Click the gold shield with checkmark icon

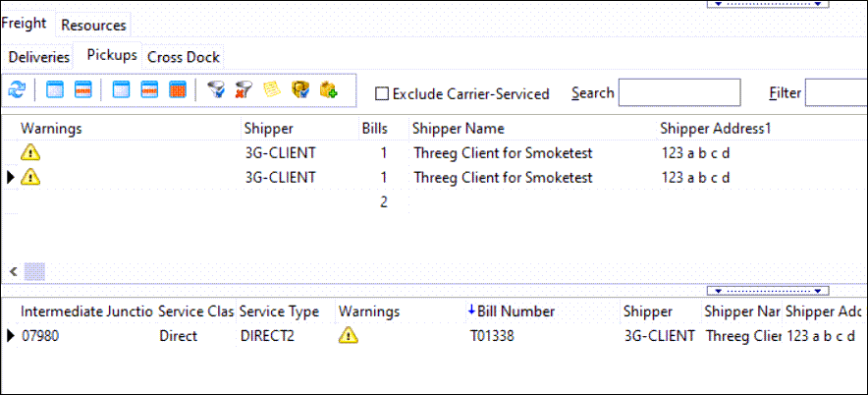click(x=300, y=90)
